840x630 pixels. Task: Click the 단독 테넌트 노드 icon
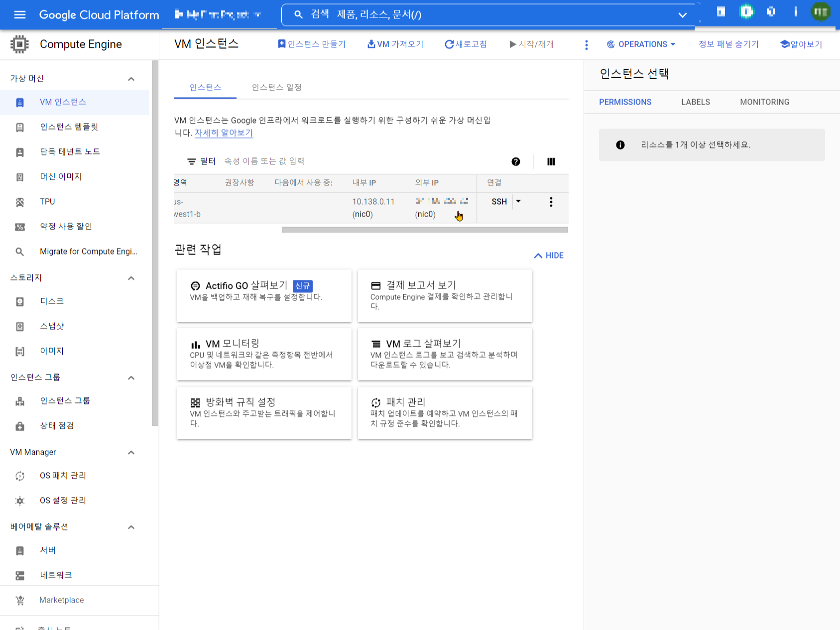(20, 152)
